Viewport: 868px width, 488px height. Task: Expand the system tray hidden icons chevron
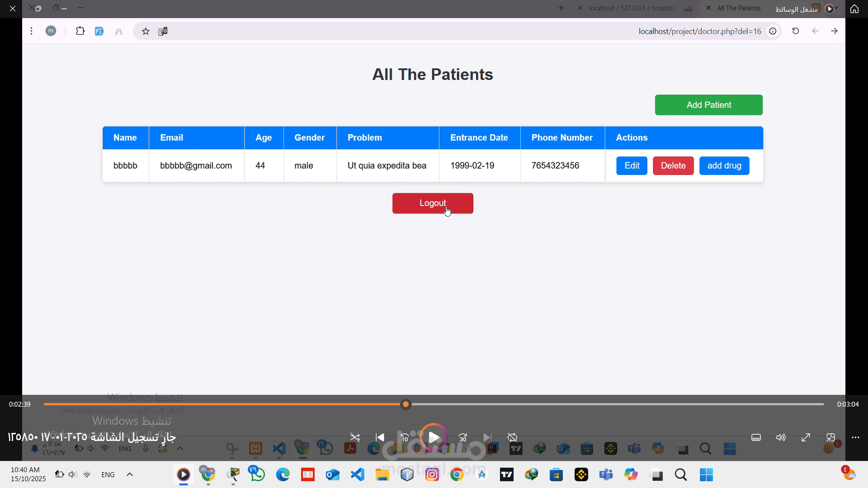pyautogui.click(x=130, y=474)
